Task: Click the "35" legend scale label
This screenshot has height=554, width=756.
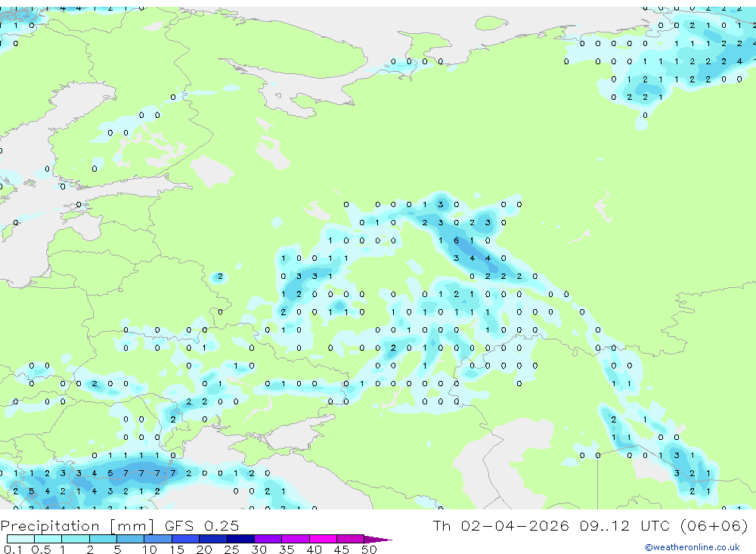Action: (x=287, y=549)
